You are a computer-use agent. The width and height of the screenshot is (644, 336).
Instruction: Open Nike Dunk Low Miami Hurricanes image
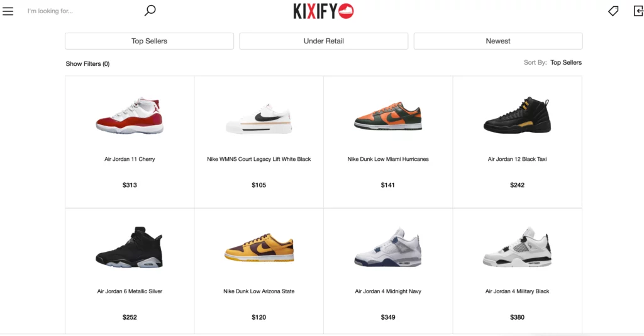387,116
